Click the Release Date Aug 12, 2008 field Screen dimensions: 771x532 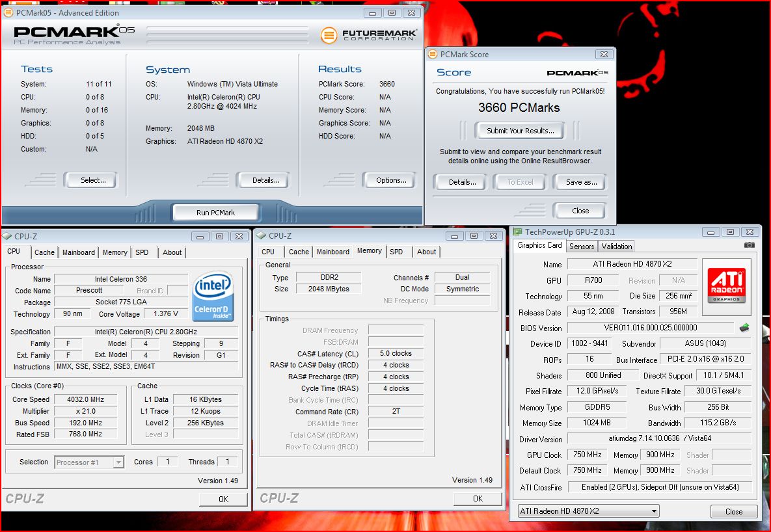coord(593,312)
